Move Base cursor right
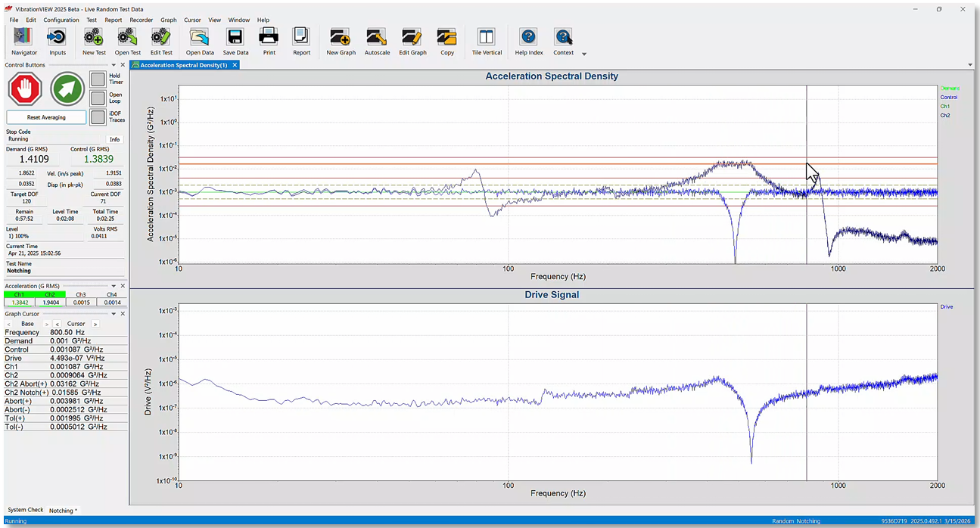980x528 pixels. [47, 324]
